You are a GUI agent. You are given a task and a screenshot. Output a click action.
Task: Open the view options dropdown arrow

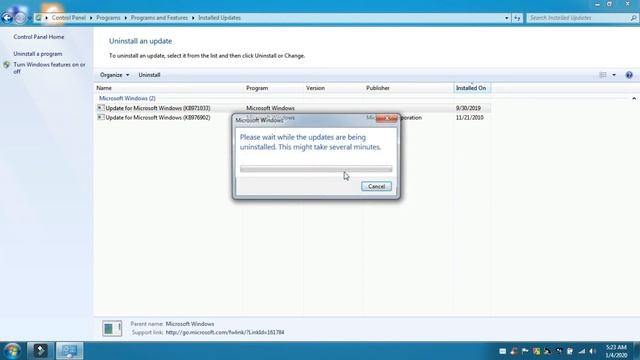(614, 75)
